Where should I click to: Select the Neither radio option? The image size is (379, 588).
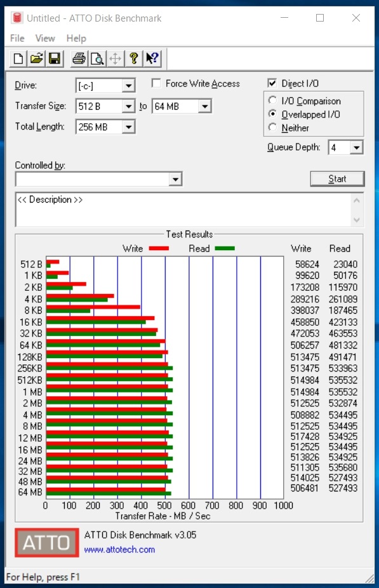tap(272, 128)
